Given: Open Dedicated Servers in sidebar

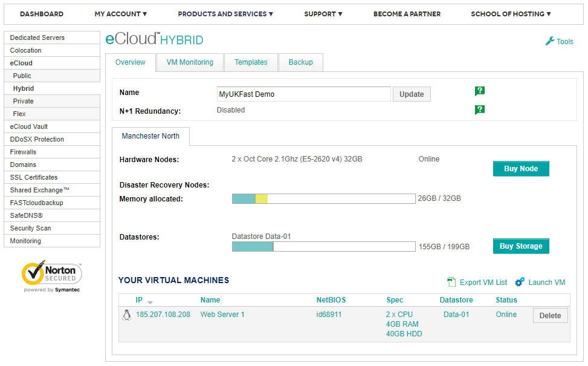Looking at the screenshot, I should point(52,38).
